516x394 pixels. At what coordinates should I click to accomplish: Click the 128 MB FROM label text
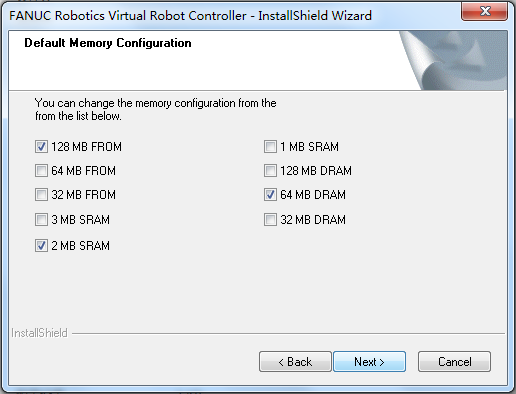[x=86, y=147]
